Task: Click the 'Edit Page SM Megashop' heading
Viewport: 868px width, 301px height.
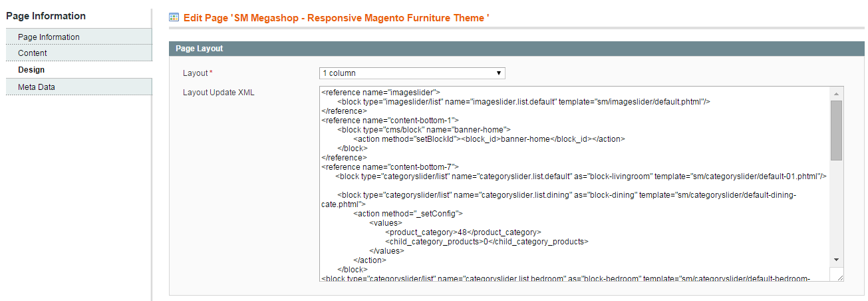Action: click(336, 17)
